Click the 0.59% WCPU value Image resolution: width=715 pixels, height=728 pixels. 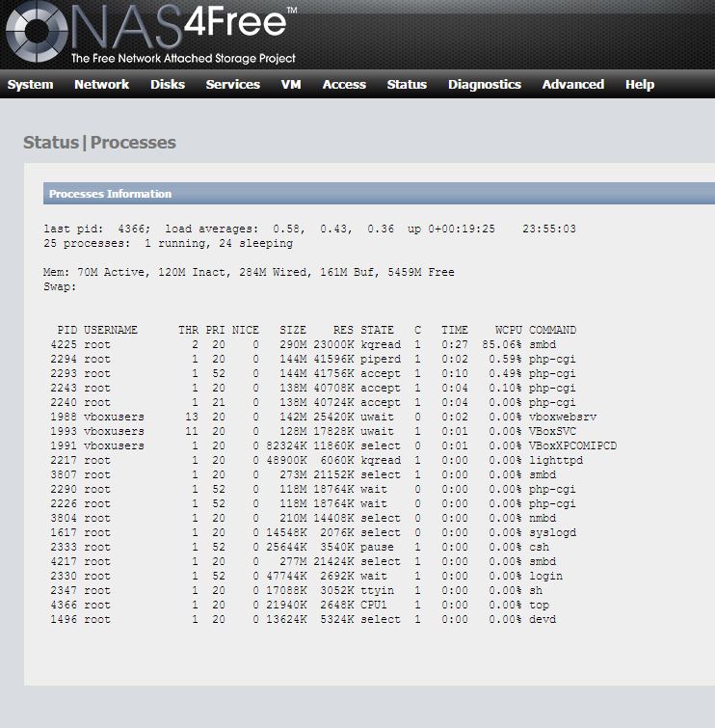tap(505, 359)
